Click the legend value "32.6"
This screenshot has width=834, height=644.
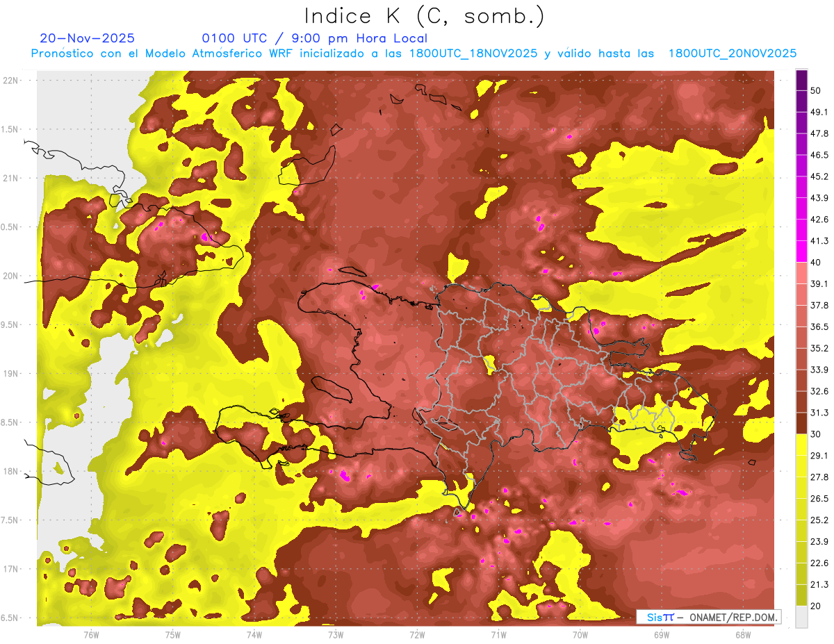[819, 391]
